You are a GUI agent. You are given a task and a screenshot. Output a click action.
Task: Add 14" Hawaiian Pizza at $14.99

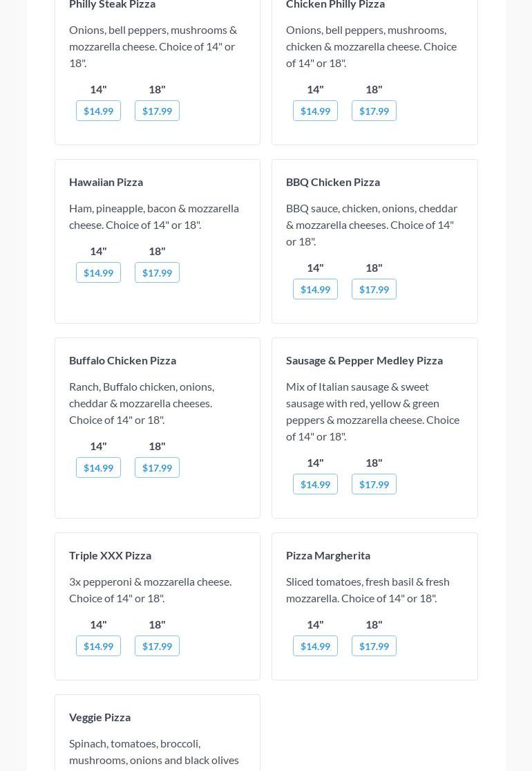(98, 272)
